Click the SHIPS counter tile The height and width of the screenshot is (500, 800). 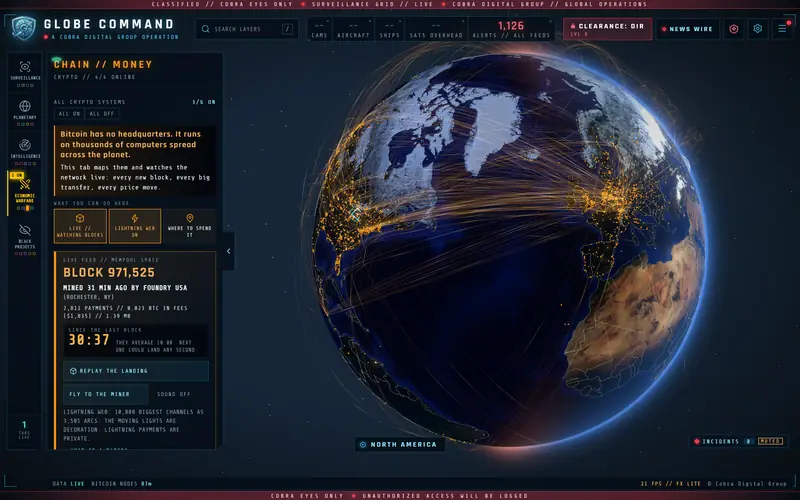tap(389, 30)
